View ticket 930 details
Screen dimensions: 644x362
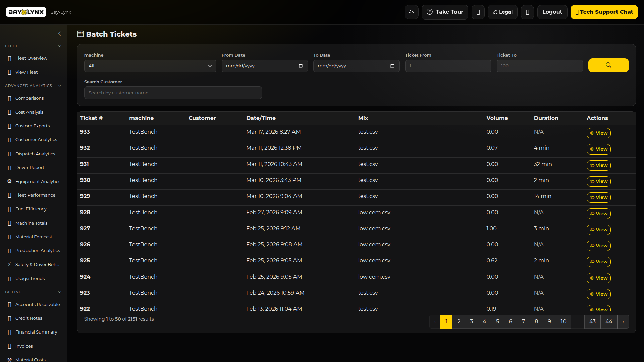(x=598, y=181)
